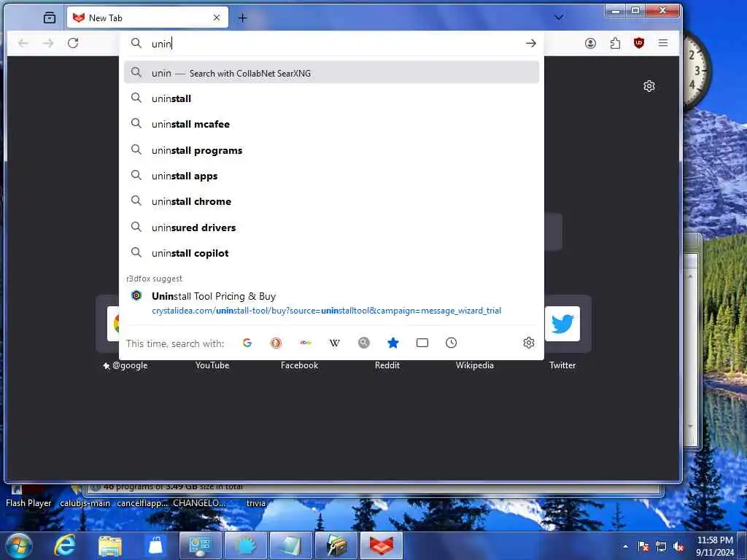Open the account profile icon

coord(590,43)
